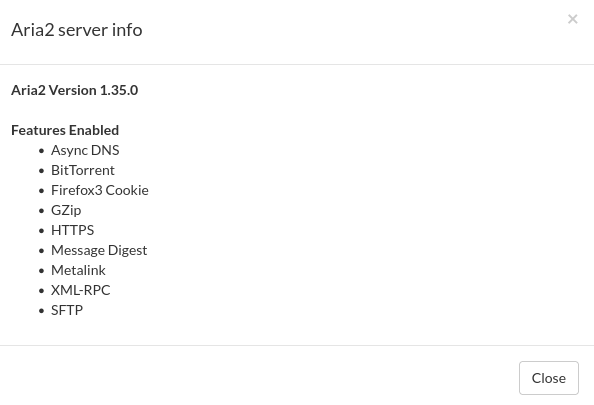Click the Message Digest list item
Image resolution: width=594 pixels, height=405 pixels.
point(99,250)
